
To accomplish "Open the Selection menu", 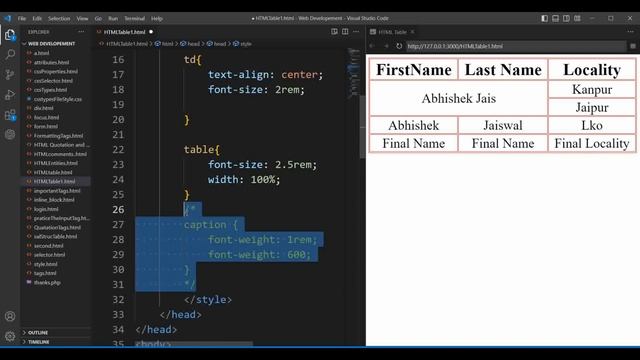I will coord(59,18).
